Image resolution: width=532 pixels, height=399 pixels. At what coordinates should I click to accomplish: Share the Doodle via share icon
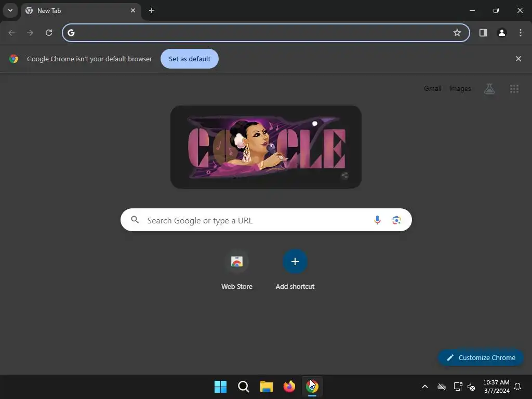[345, 176]
